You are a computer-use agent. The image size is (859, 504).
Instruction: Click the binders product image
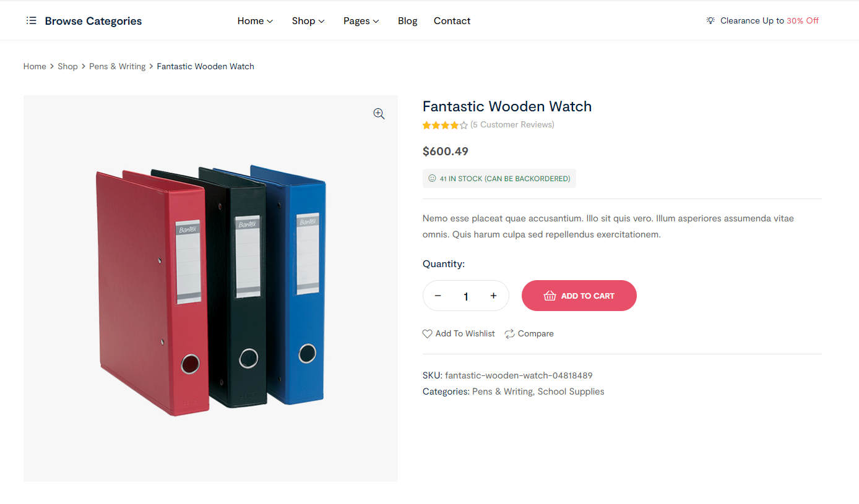210,288
